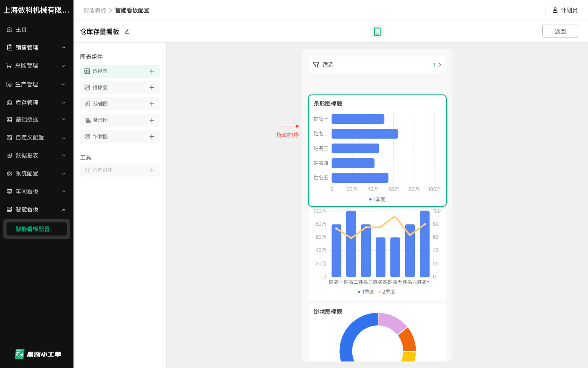Screen dimensions: 588x368
Task: Open the 筛选 filter row chevron
Action: 439,65
